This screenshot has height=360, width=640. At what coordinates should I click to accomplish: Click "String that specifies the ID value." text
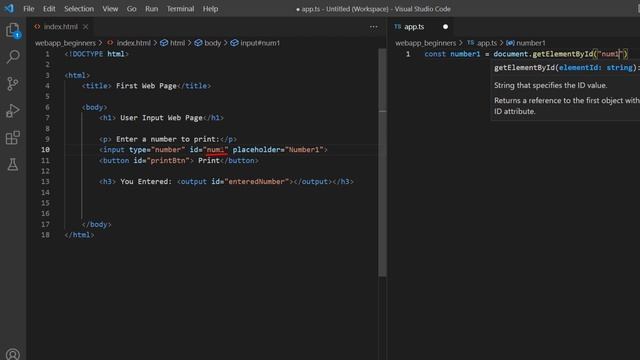(550, 85)
